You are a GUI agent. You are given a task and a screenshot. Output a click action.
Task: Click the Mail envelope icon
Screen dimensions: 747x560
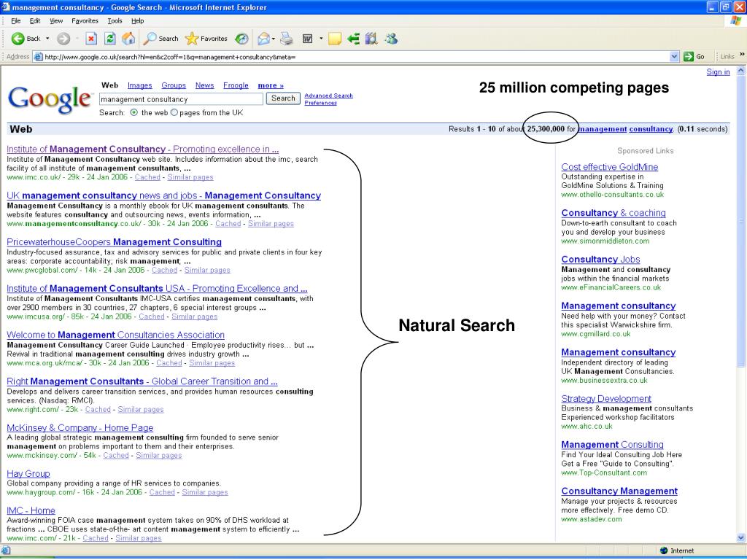click(x=263, y=39)
